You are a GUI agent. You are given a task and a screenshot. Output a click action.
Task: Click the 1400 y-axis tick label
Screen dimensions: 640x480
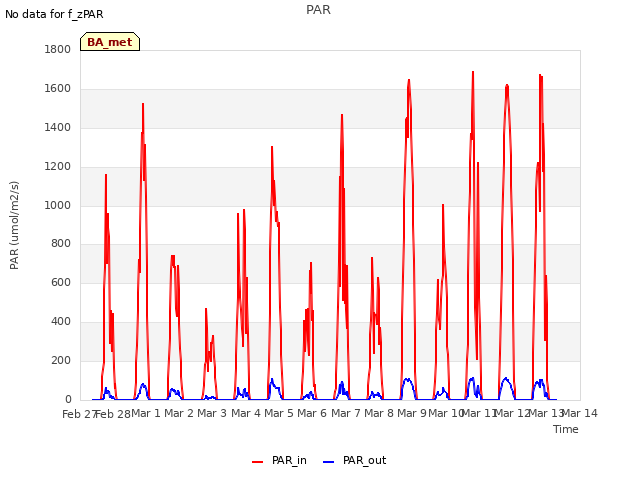coord(58,127)
